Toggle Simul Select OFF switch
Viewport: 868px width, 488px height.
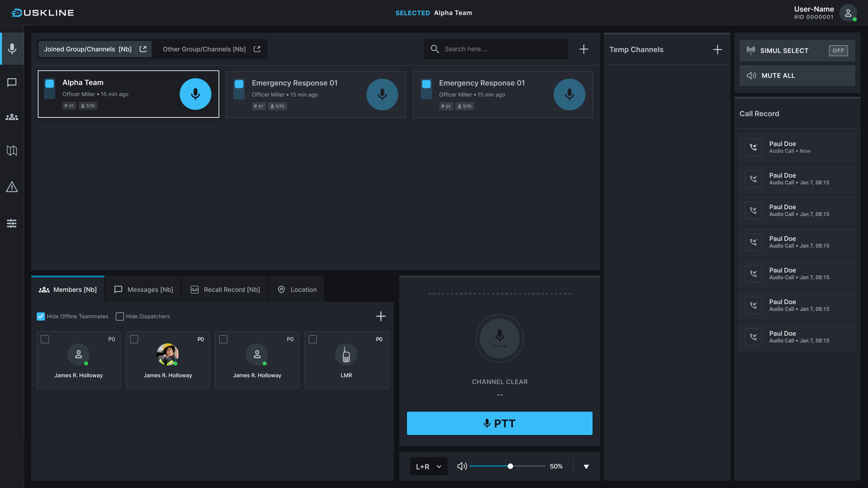(838, 51)
